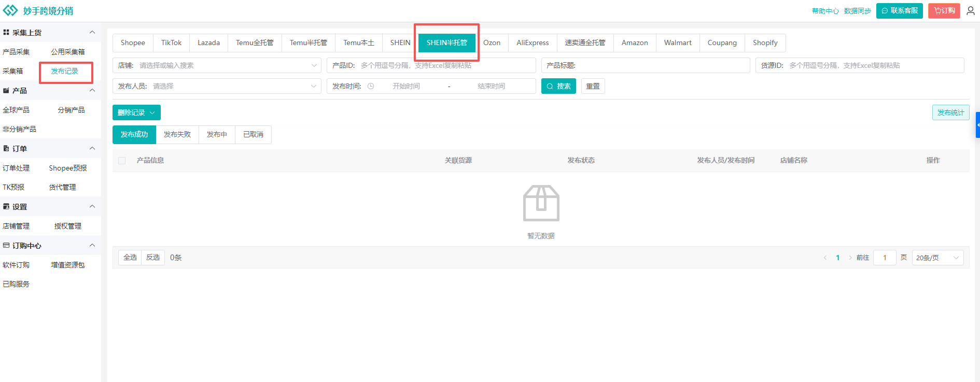The height and width of the screenshot is (382, 980).
Task: Click the 联系客服 button
Action: (900, 10)
